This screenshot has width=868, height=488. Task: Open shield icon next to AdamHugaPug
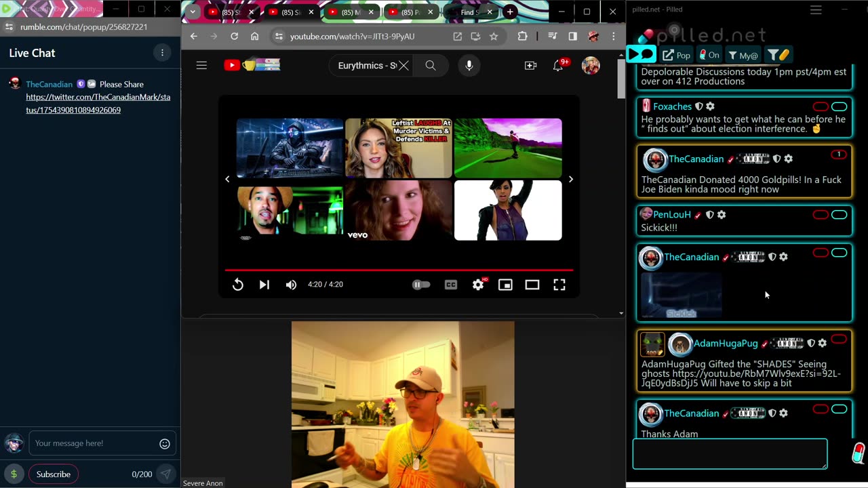point(811,344)
